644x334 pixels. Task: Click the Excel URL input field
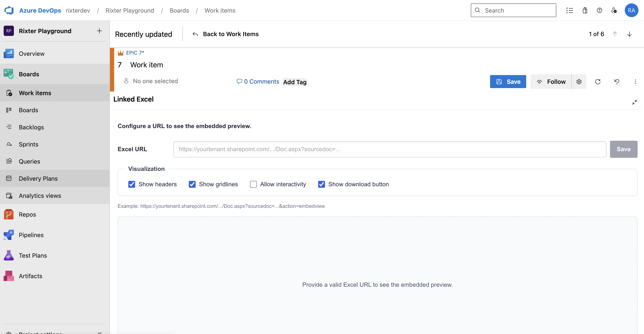[x=390, y=149]
